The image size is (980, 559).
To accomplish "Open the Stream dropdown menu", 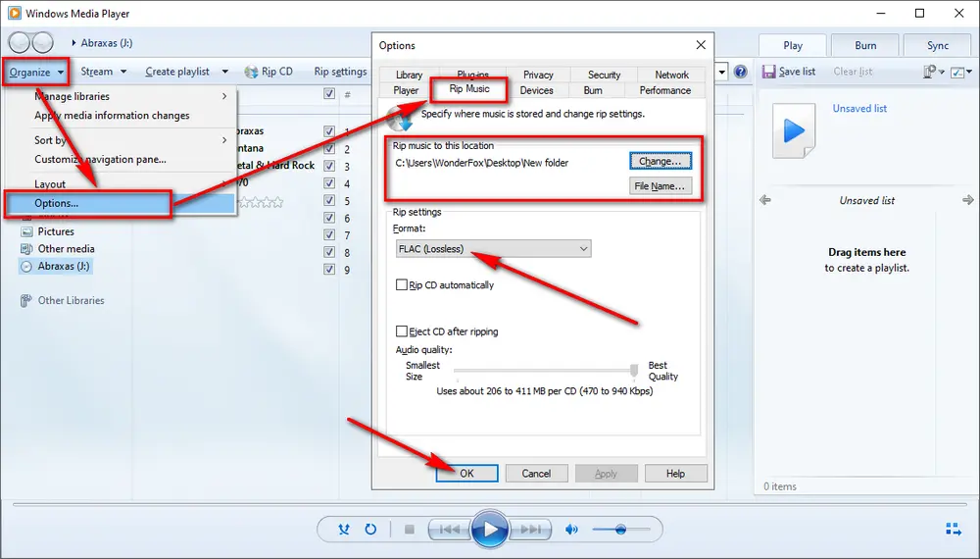I will point(104,72).
